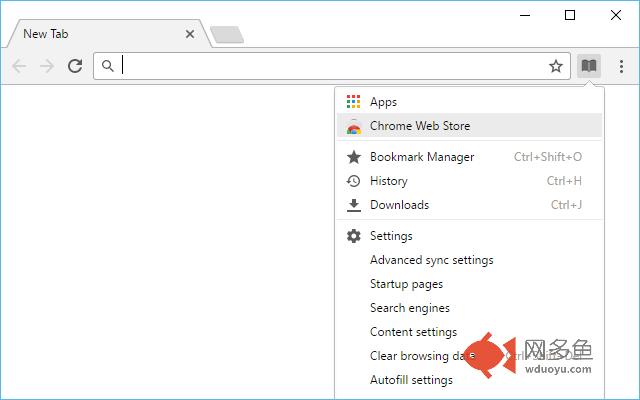Image resolution: width=640 pixels, height=400 pixels.
Task: Open Apps from the popup menu
Action: click(469, 102)
